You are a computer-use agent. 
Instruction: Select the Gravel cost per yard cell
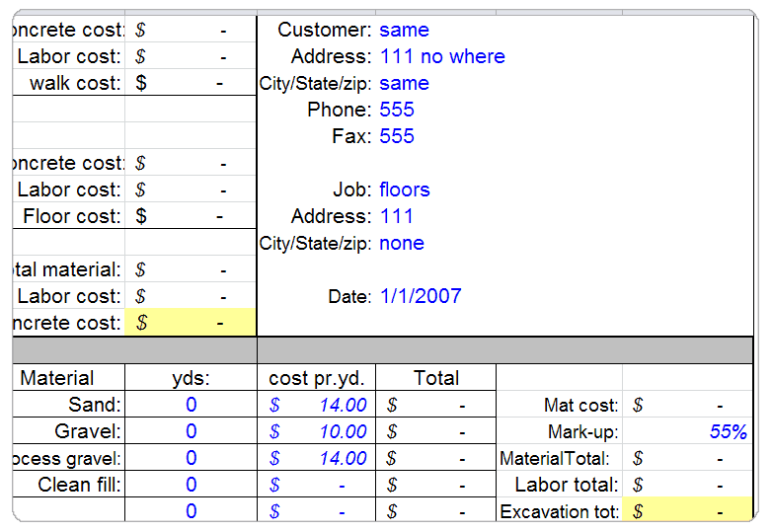(x=317, y=431)
